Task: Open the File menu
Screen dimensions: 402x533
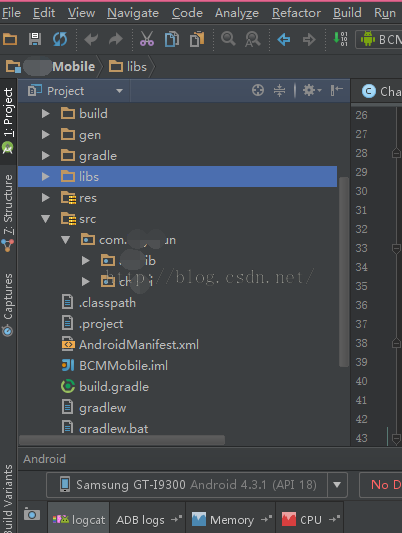Action: point(11,13)
